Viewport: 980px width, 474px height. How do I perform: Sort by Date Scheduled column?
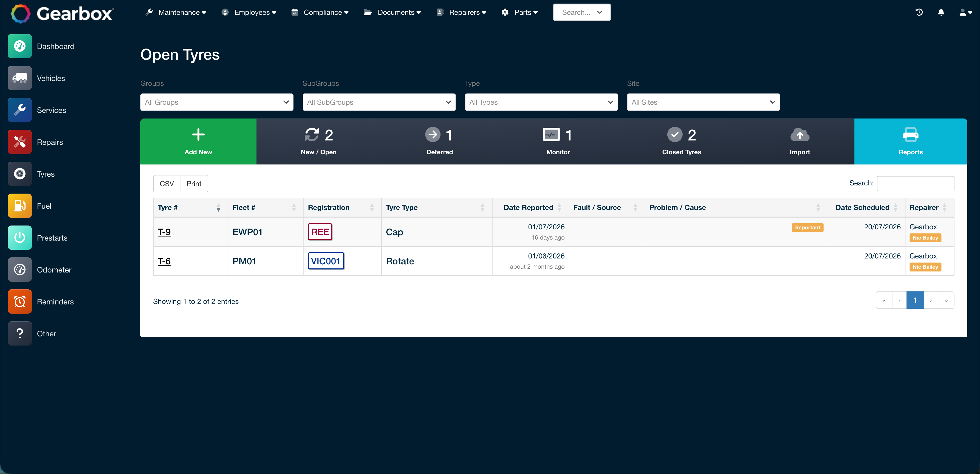[x=866, y=207]
